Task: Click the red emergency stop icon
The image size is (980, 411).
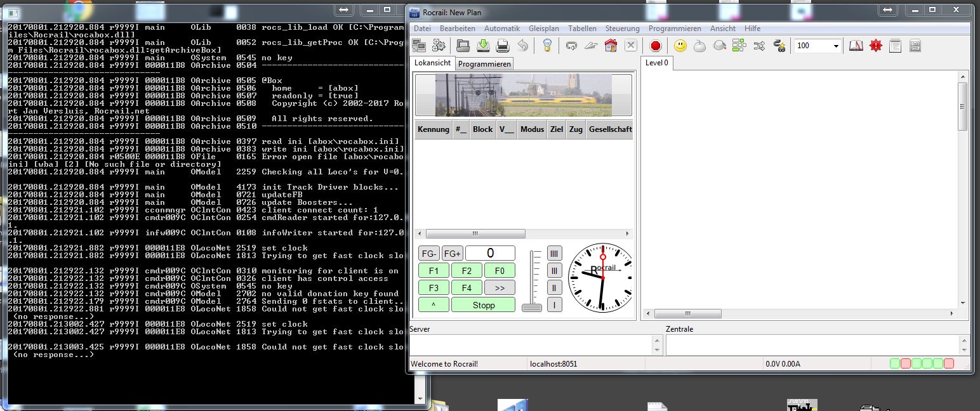Action: (656, 46)
